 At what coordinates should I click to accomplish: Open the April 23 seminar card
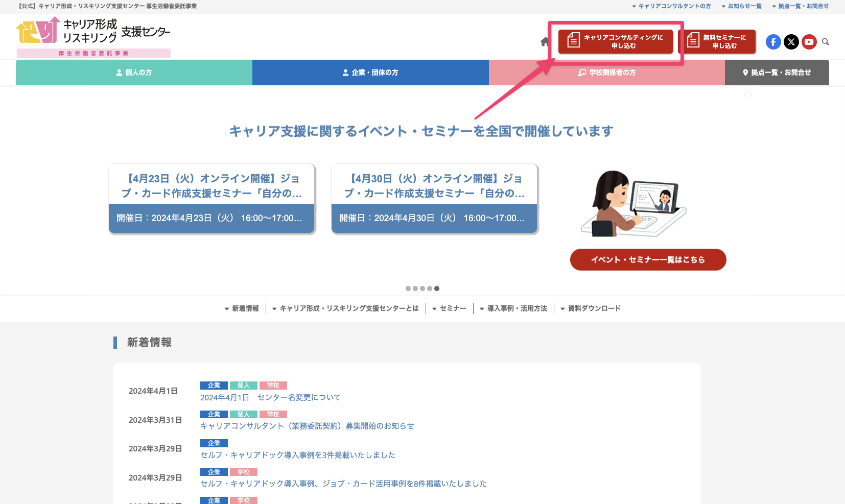[212, 199]
